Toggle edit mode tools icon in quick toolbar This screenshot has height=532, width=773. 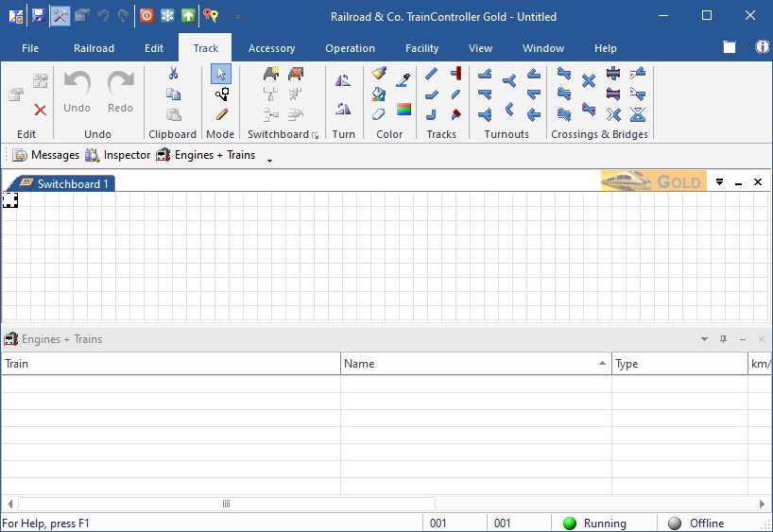60,15
